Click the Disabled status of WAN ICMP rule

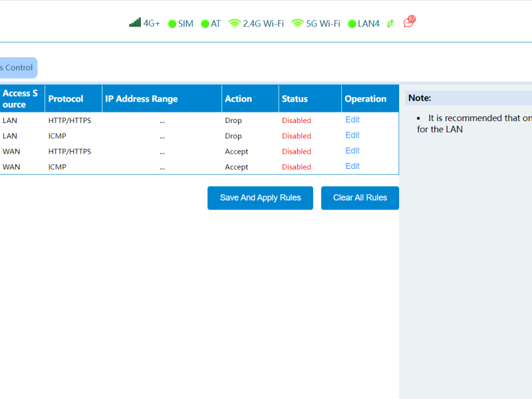pos(297,167)
